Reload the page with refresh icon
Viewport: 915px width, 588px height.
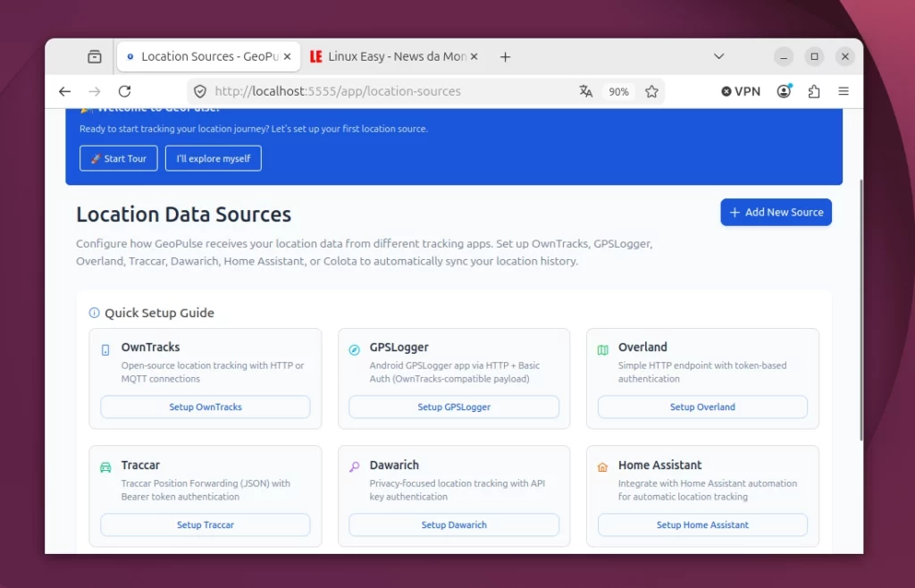(x=125, y=91)
